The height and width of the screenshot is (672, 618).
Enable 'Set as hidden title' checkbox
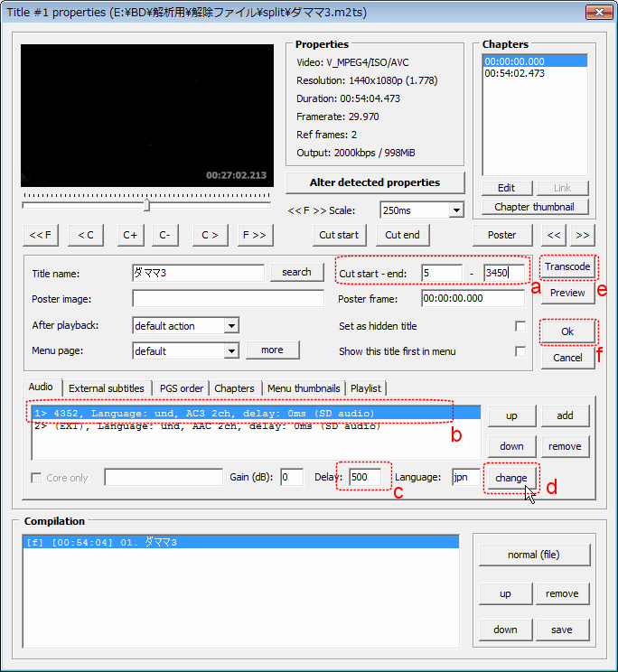tap(520, 326)
